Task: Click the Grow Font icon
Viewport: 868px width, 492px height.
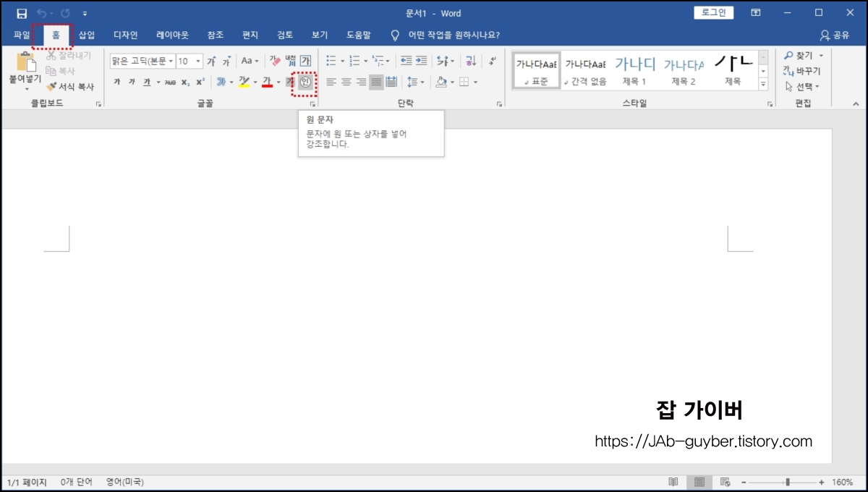Action: pos(211,61)
